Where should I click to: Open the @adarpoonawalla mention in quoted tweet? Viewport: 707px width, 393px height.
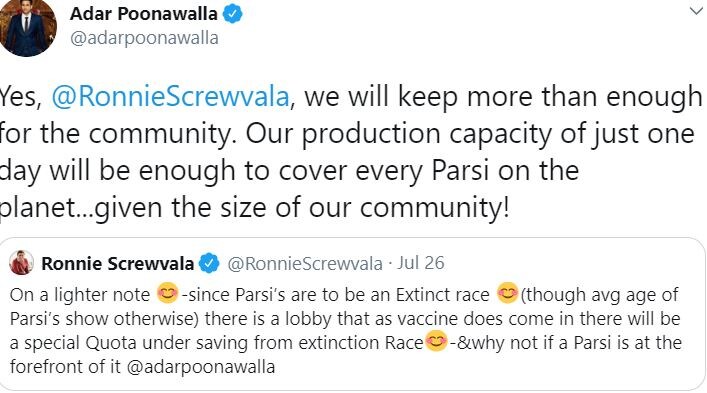coord(201,366)
